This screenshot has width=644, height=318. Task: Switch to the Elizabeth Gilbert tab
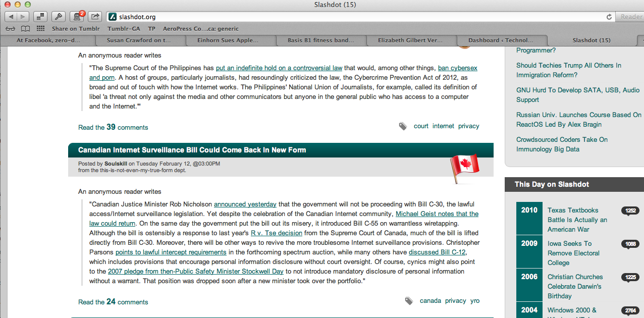tap(410, 40)
